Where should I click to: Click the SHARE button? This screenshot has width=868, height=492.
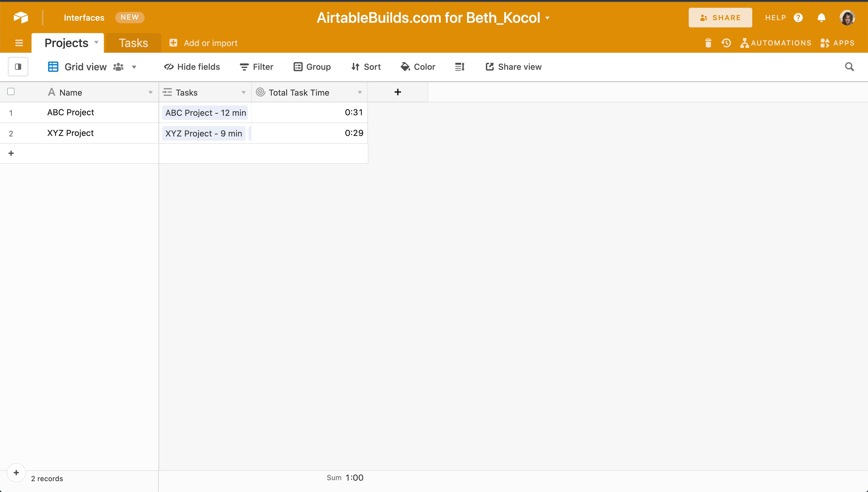pyautogui.click(x=720, y=18)
